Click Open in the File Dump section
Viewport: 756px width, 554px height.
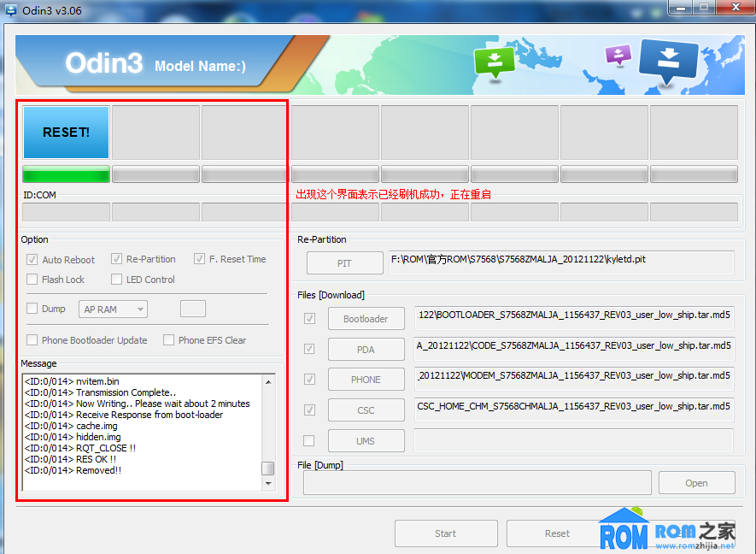(x=696, y=482)
